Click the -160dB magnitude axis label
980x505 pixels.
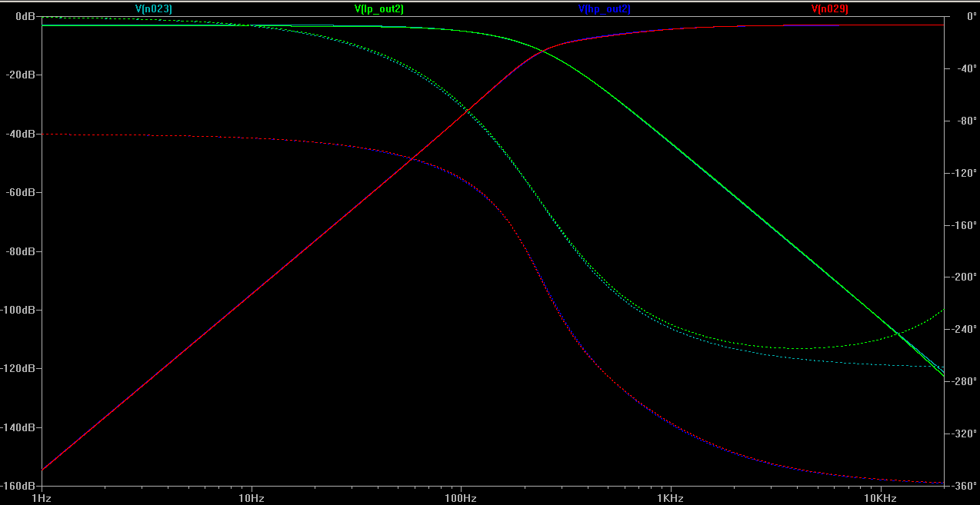tap(19, 486)
